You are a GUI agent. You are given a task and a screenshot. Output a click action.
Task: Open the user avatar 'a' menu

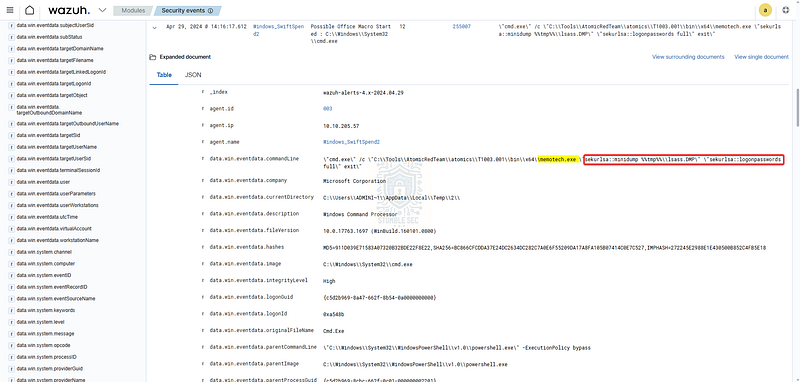(765, 10)
